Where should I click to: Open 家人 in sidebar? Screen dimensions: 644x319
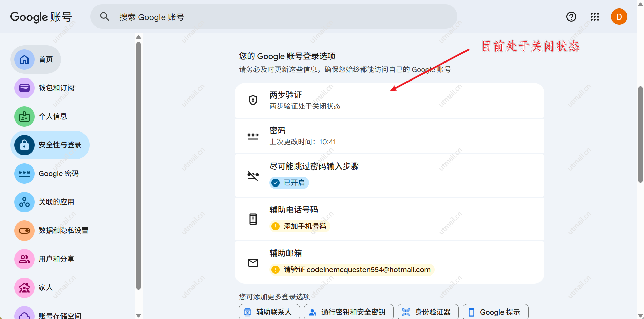coord(35,288)
